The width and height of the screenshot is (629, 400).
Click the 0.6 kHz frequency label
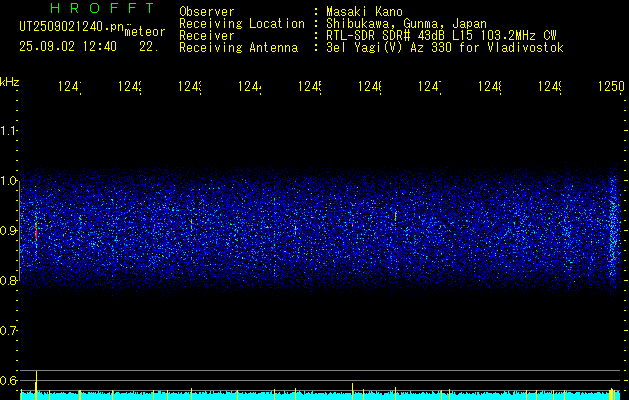8,380
